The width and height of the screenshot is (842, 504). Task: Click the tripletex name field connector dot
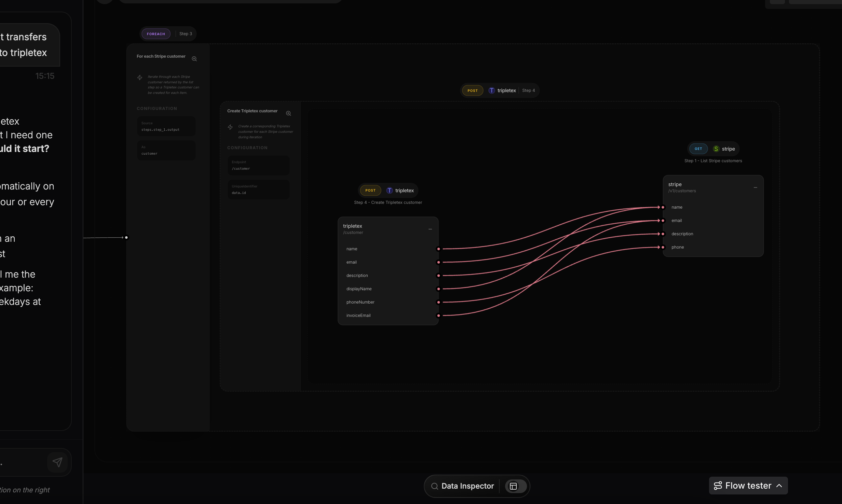[x=438, y=249]
